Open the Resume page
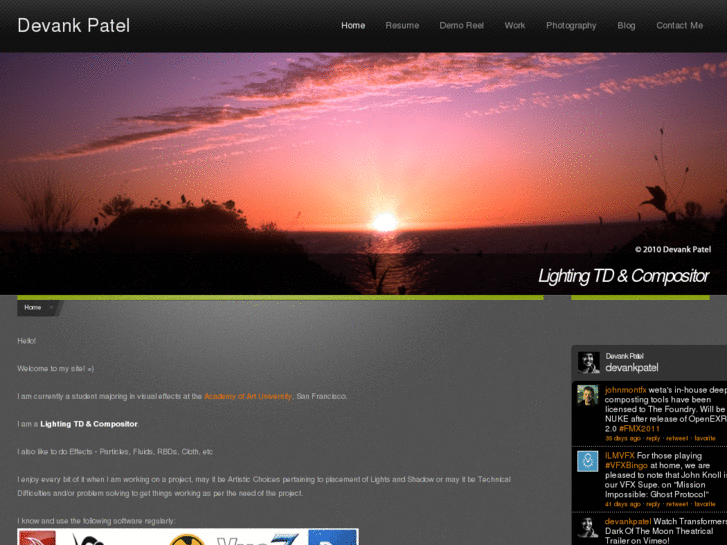727x545 pixels. pyautogui.click(x=402, y=26)
